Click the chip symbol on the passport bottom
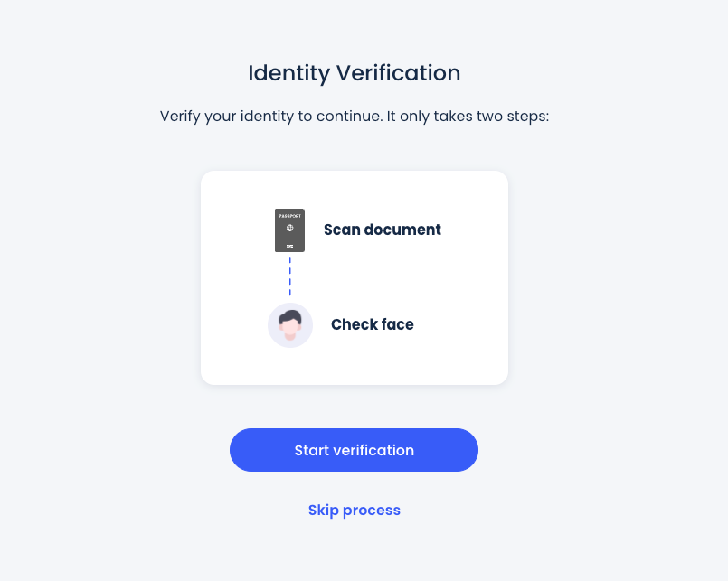This screenshot has width=728, height=581. (289, 246)
